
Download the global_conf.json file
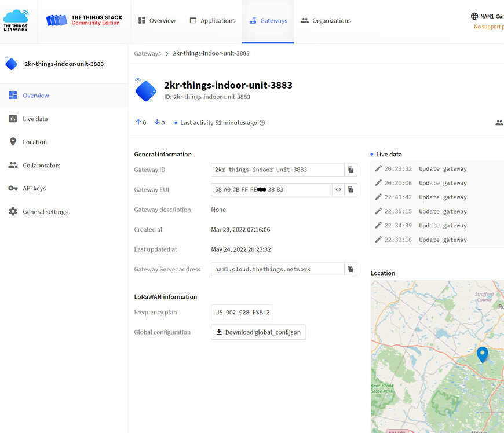point(258,332)
